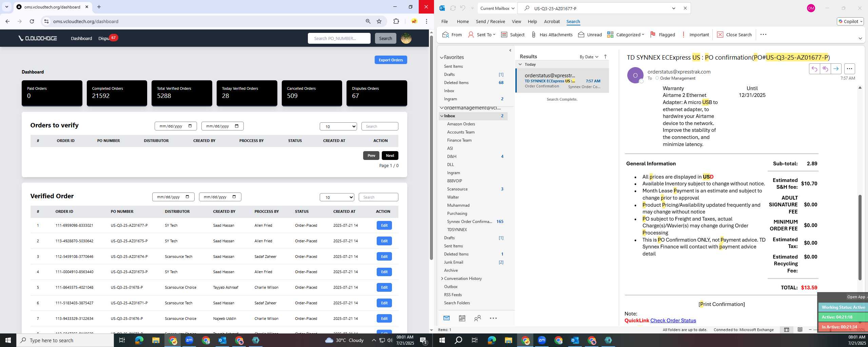Open Orders to verify page size dropdown

coord(338,126)
